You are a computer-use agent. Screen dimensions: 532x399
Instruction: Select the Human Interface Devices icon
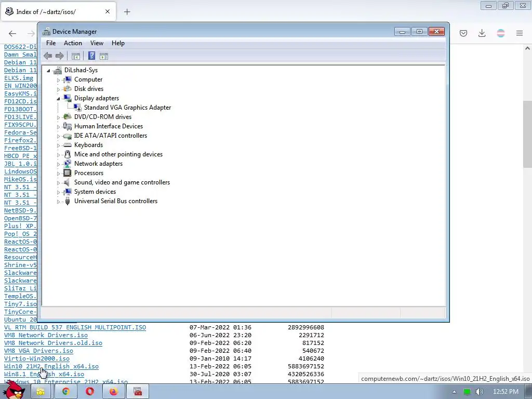(68, 126)
